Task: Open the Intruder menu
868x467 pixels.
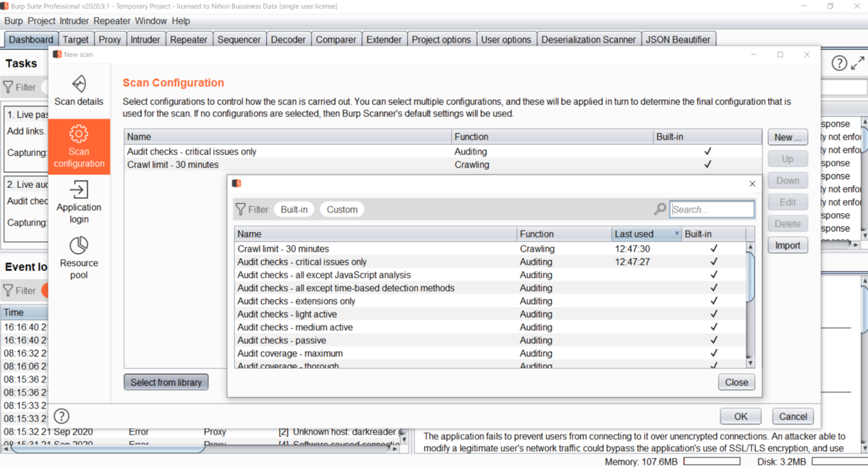Action: click(x=75, y=21)
